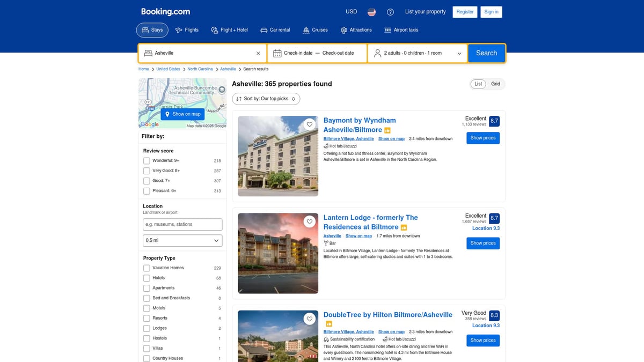Open the Car rental tab
The width and height of the screenshot is (644, 362).
(x=275, y=30)
